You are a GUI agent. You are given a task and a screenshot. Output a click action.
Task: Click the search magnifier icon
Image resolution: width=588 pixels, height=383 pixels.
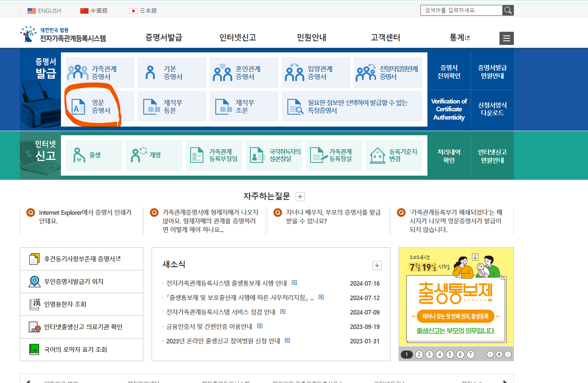[x=508, y=10]
